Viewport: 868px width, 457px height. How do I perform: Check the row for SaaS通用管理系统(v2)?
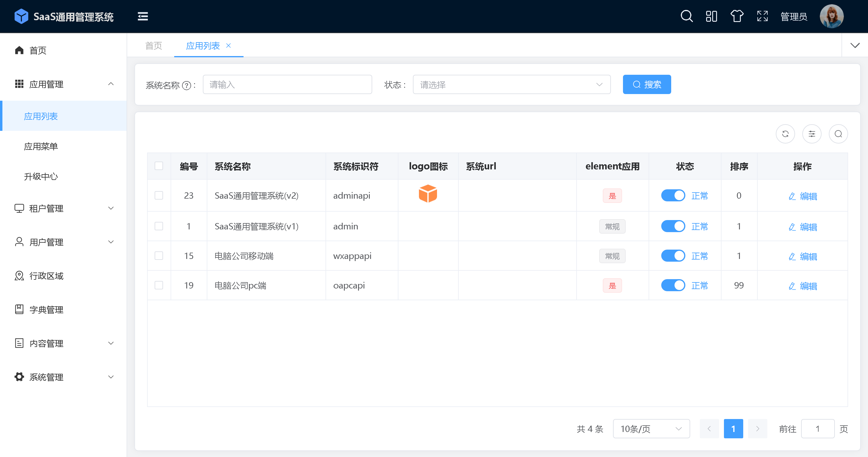(159, 195)
